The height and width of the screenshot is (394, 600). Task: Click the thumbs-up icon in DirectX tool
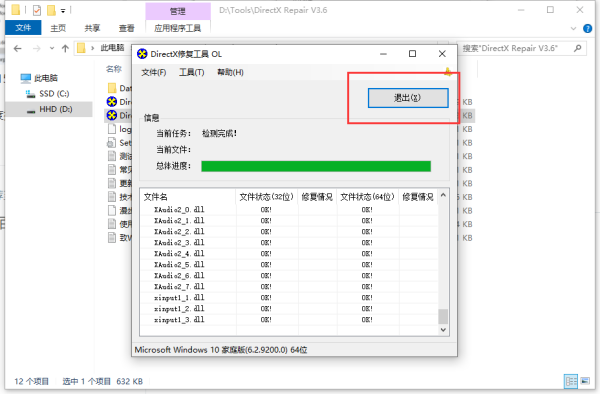448,72
